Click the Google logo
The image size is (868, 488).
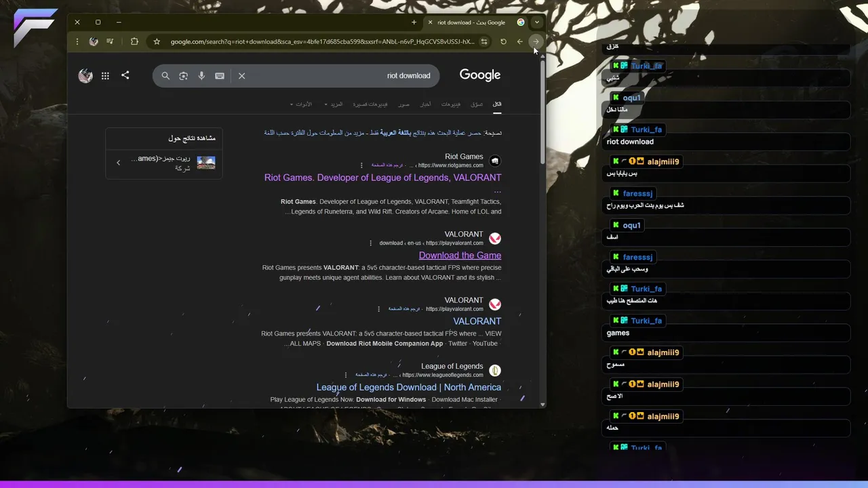[x=480, y=75]
